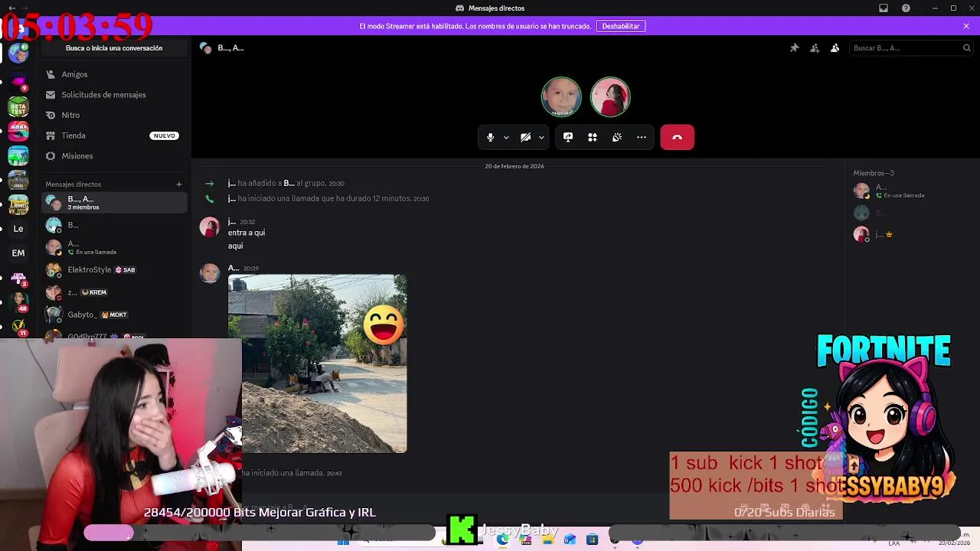Open more call options ellipsis
The height and width of the screenshot is (551, 980).
coord(642,138)
